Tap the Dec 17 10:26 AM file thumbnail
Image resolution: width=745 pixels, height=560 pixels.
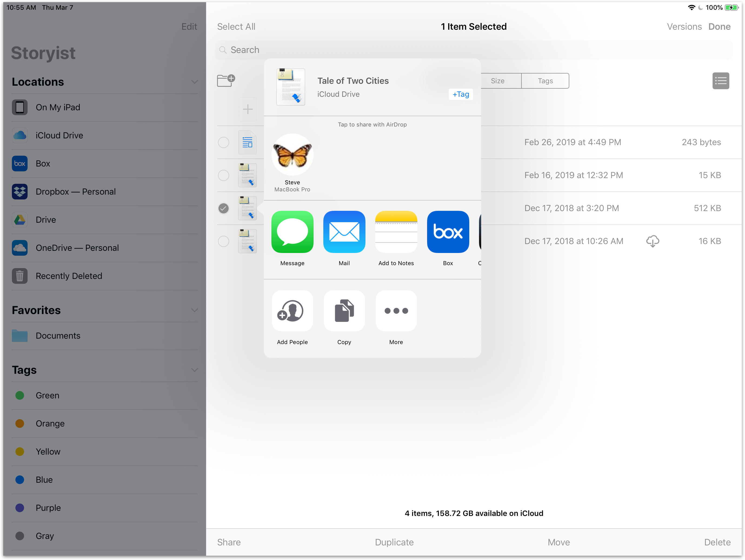click(247, 241)
